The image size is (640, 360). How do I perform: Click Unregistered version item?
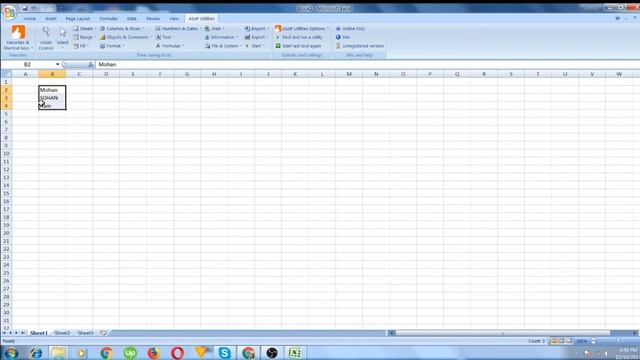(360, 46)
